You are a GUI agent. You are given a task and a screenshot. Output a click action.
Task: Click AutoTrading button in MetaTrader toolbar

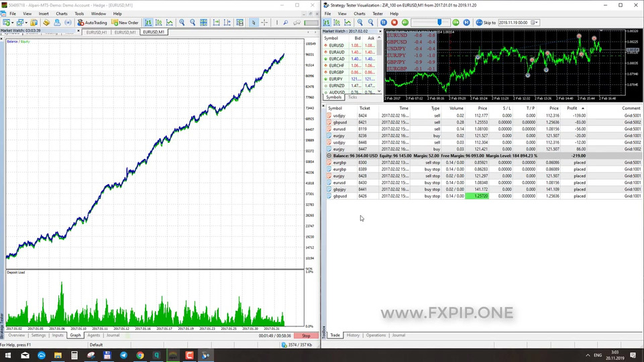(x=93, y=23)
